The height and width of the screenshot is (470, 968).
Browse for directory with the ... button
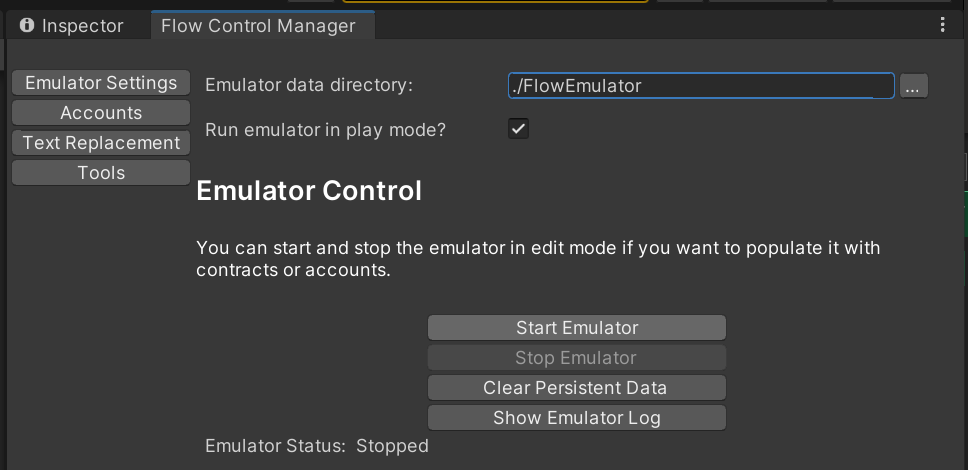point(914,86)
